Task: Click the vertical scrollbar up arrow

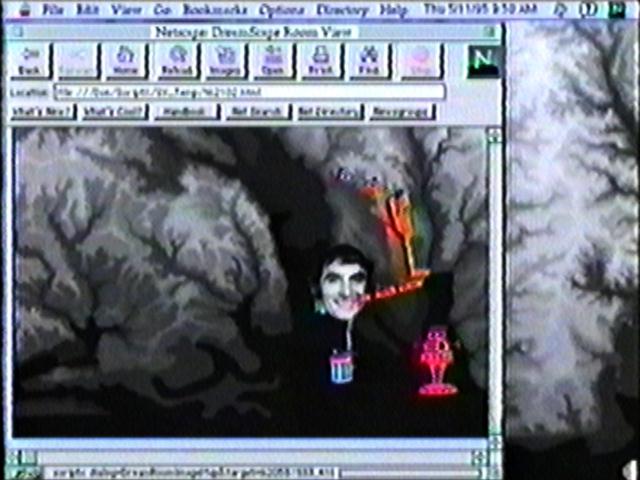Action: [494, 134]
